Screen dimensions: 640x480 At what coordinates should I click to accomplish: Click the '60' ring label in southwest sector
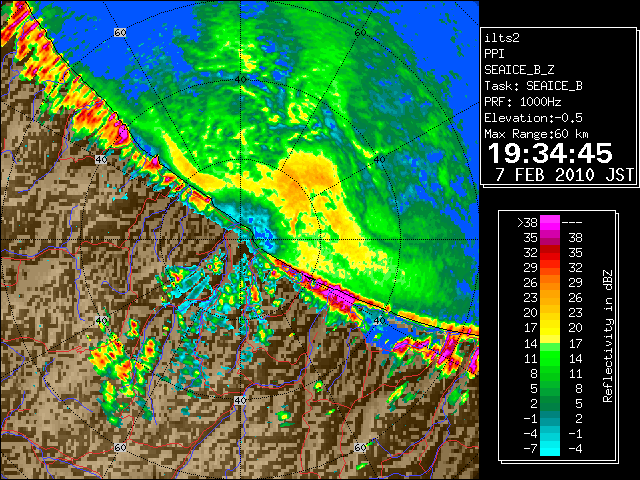[120, 447]
